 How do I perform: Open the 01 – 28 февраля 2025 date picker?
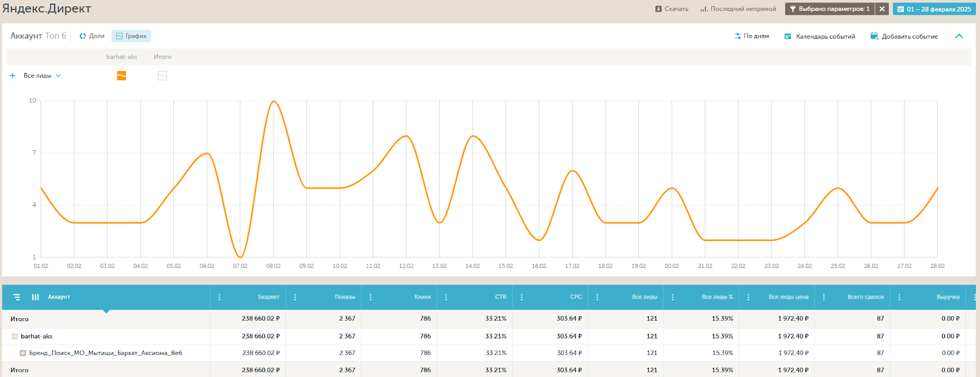934,9
